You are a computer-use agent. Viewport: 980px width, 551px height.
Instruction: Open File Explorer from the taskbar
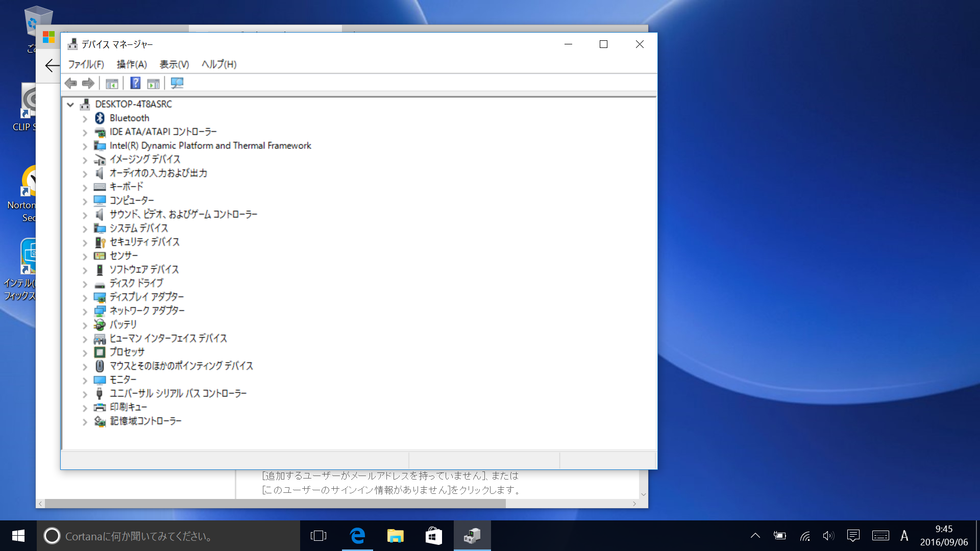[395, 536]
